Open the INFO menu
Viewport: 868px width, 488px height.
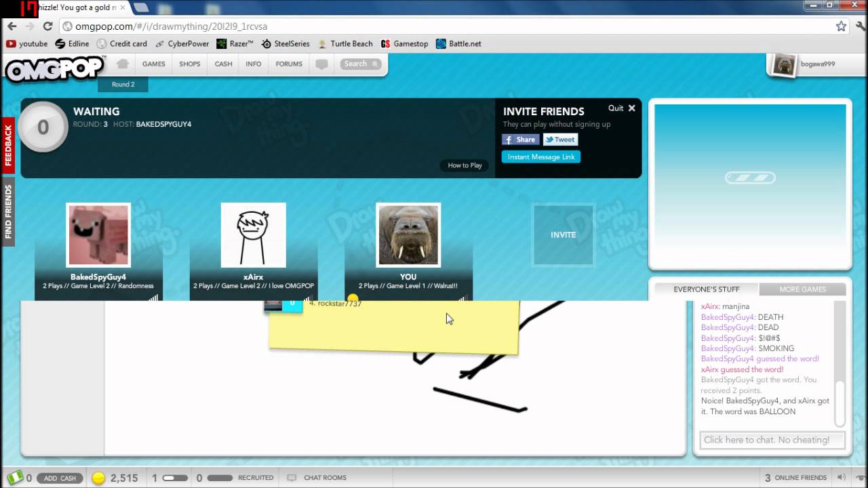(x=254, y=64)
